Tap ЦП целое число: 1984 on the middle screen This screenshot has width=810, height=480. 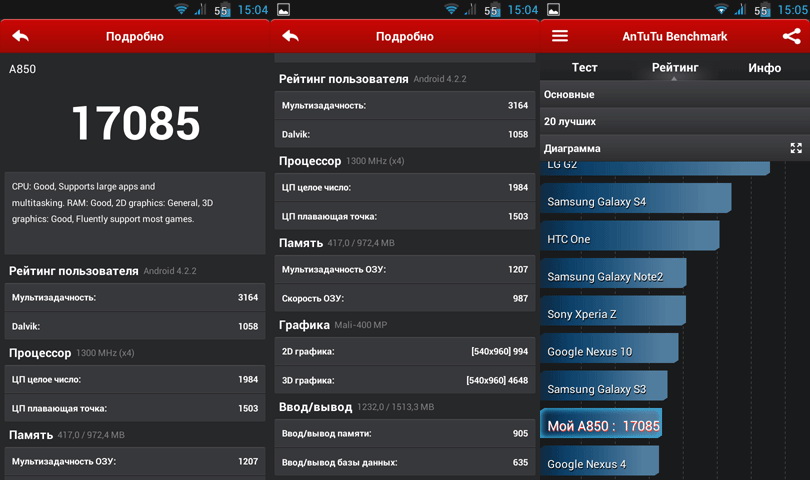(x=405, y=187)
